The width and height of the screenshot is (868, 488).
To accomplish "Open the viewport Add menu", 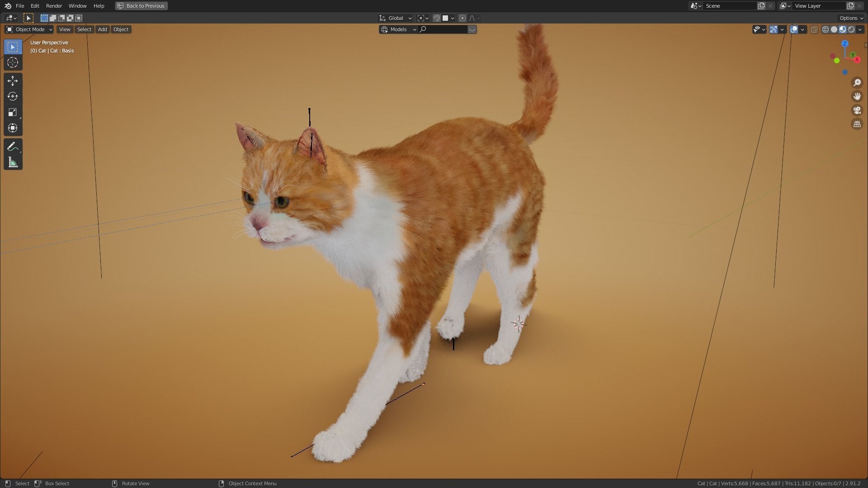I will coord(103,29).
